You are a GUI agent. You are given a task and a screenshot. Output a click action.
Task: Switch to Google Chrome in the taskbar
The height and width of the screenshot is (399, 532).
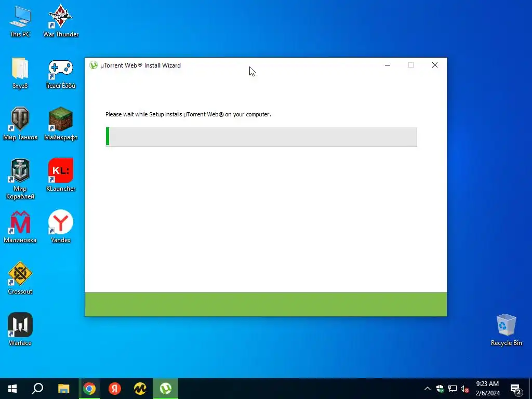pyautogui.click(x=89, y=389)
